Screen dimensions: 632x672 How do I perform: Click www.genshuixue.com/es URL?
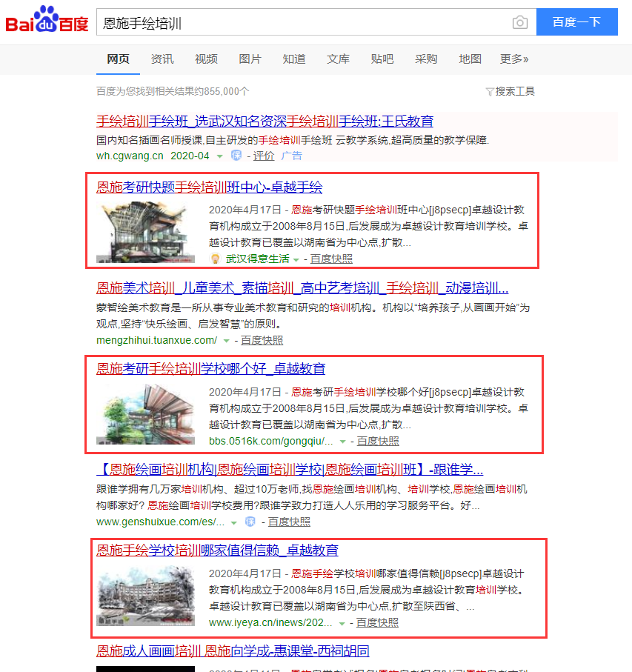click(x=160, y=522)
